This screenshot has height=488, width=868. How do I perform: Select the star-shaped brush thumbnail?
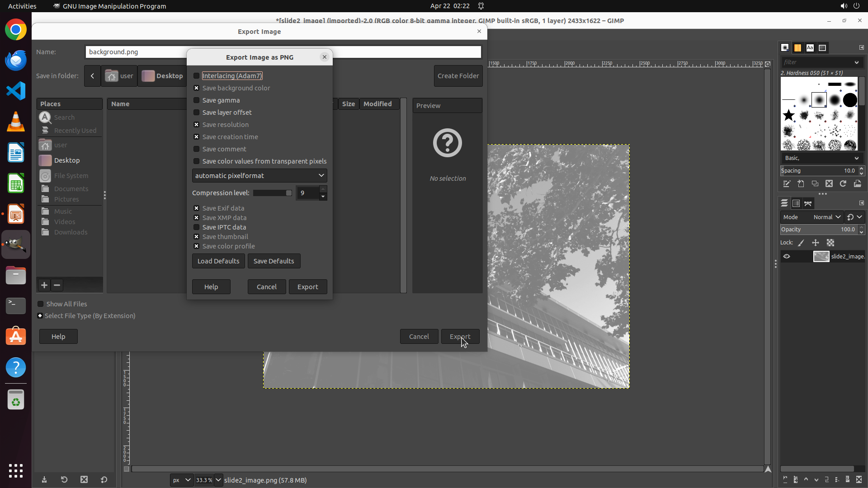(789, 115)
